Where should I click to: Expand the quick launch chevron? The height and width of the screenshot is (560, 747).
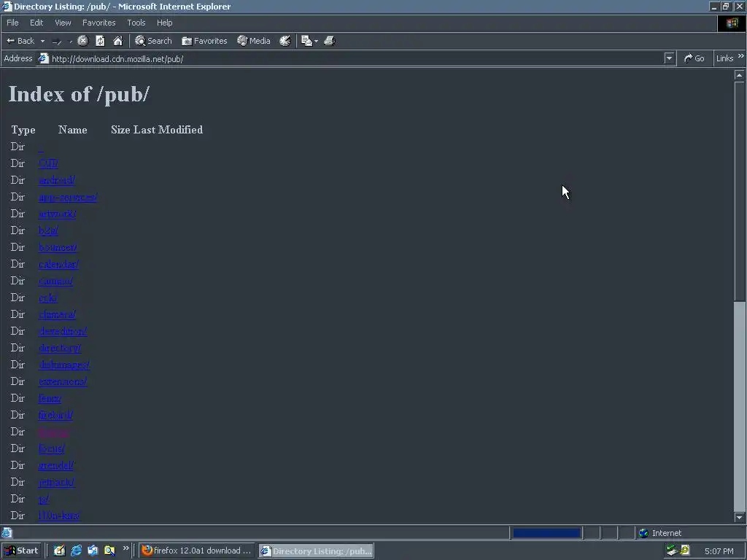[x=126, y=548]
